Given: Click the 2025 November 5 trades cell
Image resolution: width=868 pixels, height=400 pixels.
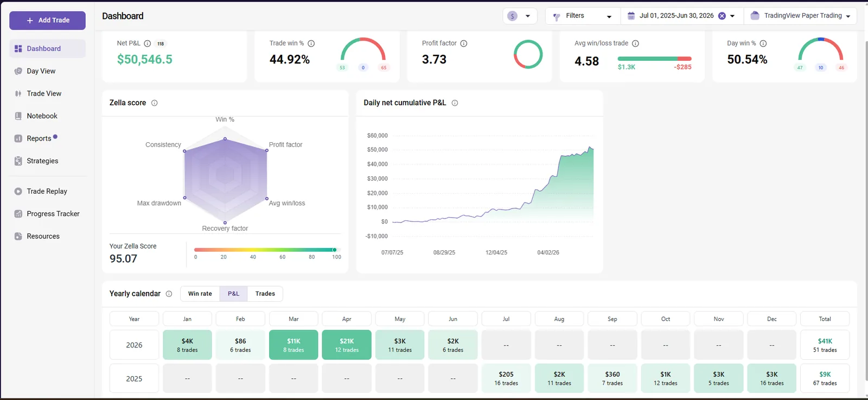Looking at the screenshot, I should (x=719, y=378).
